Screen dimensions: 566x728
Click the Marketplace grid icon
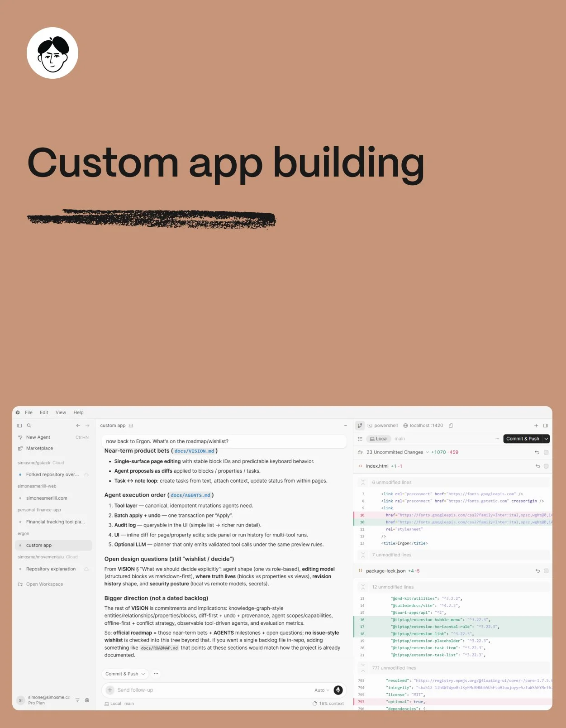(20, 448)
